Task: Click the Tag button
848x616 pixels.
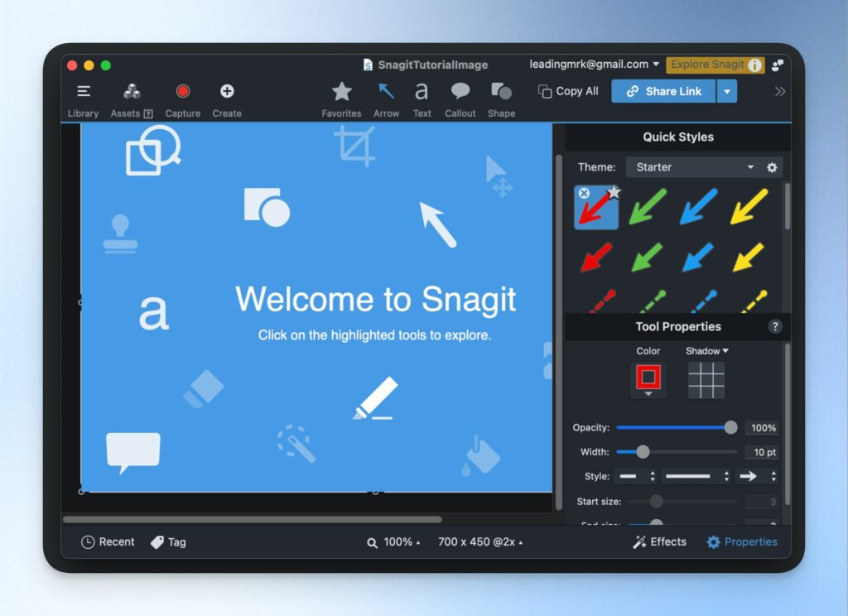Action: (x=168, y=542)
